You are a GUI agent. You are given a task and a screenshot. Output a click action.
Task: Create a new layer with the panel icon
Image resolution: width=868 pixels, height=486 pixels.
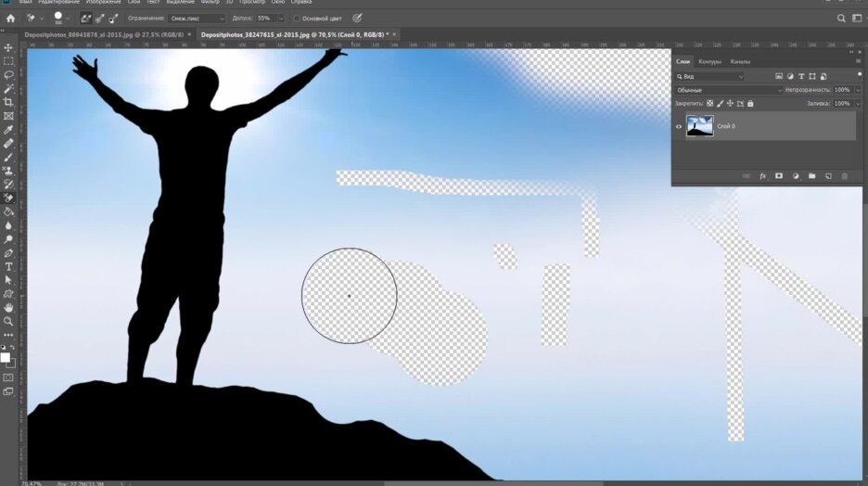(828, 175)
